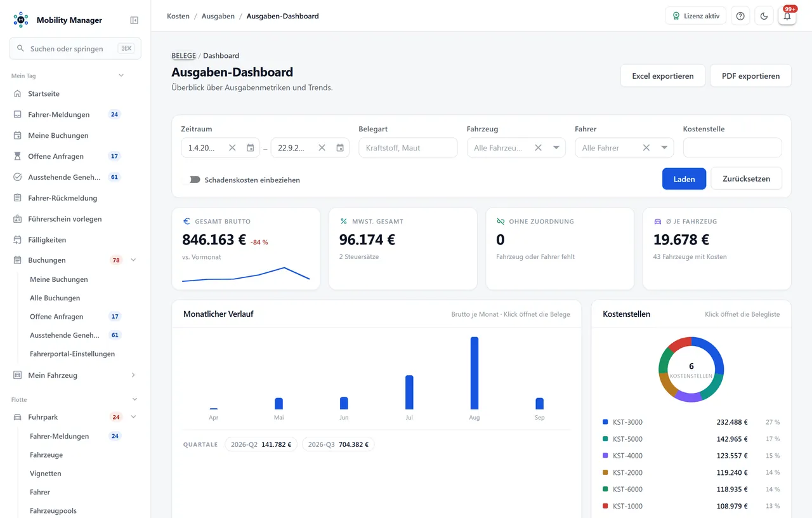
Task: Click the Excel exportieren button
Action: (663, 76)
